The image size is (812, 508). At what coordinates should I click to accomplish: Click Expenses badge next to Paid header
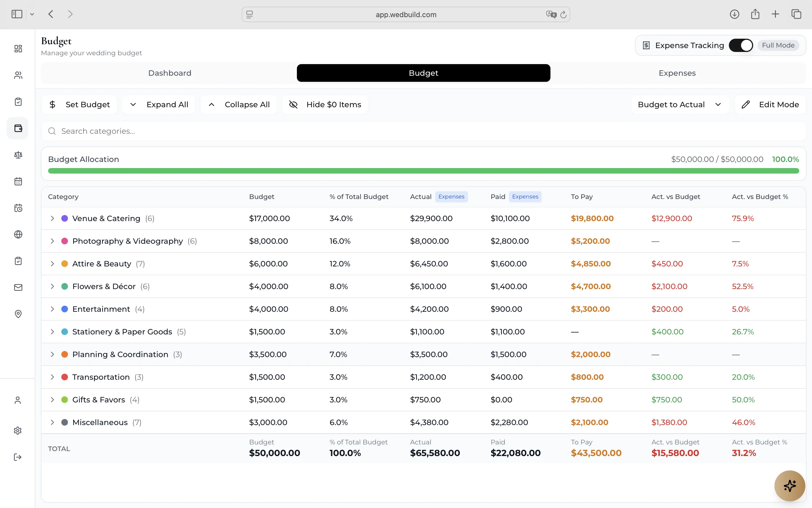[525, 197]
